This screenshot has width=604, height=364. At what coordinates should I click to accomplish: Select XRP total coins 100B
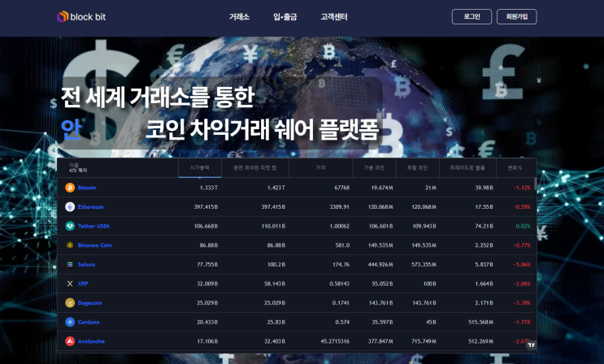[x=430, y=284]
